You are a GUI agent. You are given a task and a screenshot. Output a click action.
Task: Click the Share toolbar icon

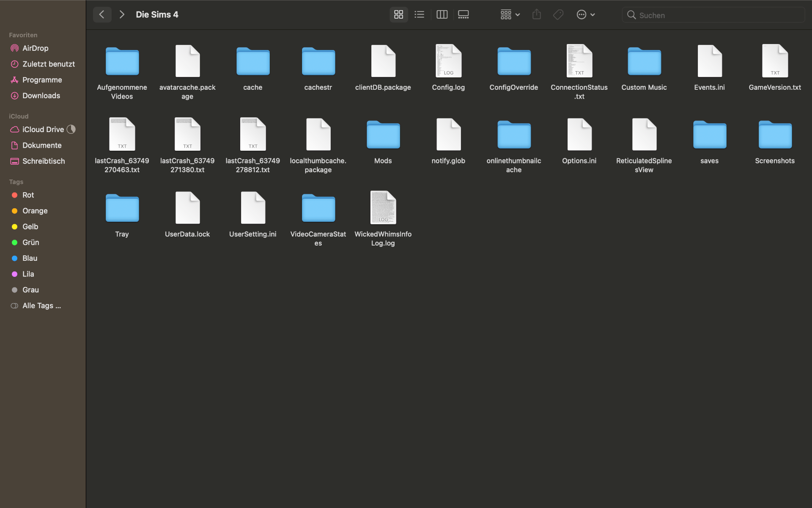(x=537, y=15)
